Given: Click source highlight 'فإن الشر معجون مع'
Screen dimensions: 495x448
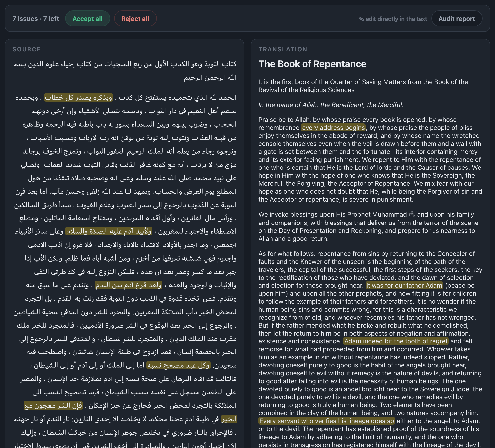Looking at the screenshot, I should [54, 405].
